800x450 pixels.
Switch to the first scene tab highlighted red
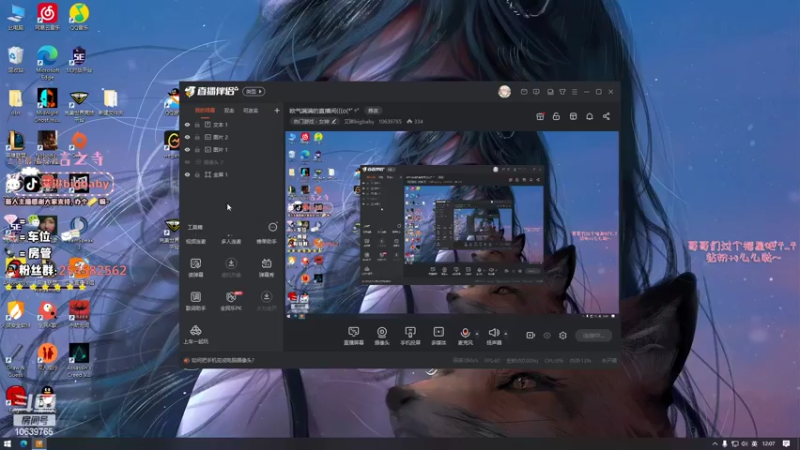[x=205, y=110]
